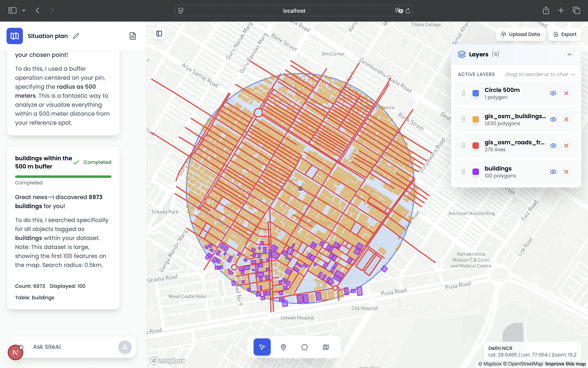Grab the drag handle for buildings layer
This screenshot has height=368, width=588.
click(463, 172)
